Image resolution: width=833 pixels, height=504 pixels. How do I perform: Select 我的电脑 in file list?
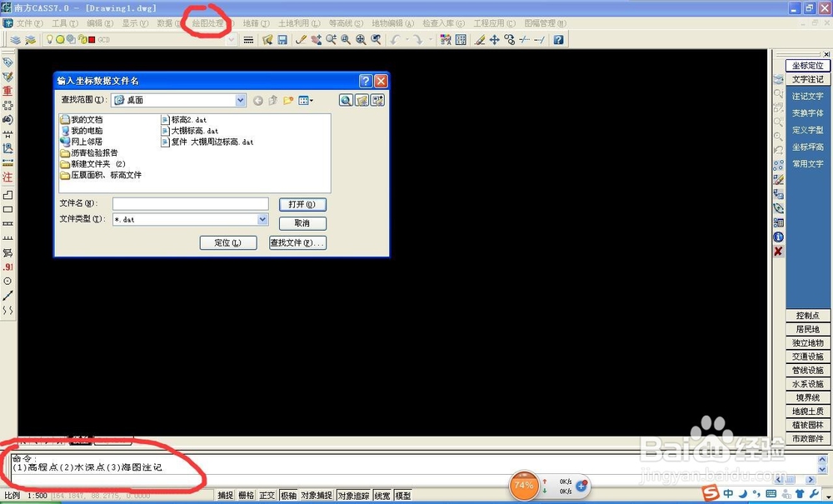82,131
